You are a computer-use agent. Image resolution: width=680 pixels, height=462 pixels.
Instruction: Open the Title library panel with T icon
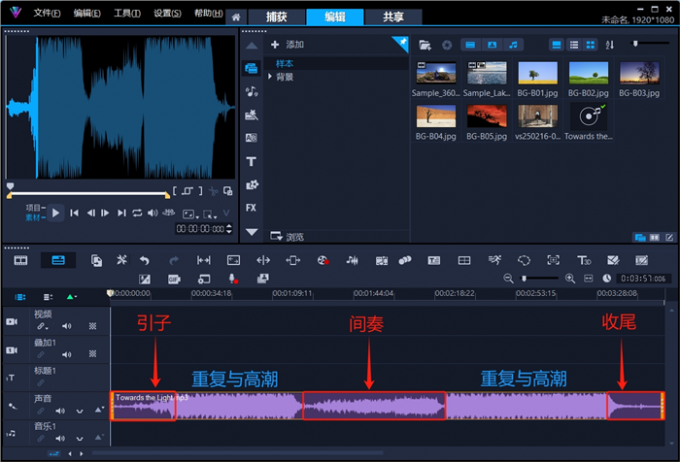pyautogui.click(x=251, y=162)
